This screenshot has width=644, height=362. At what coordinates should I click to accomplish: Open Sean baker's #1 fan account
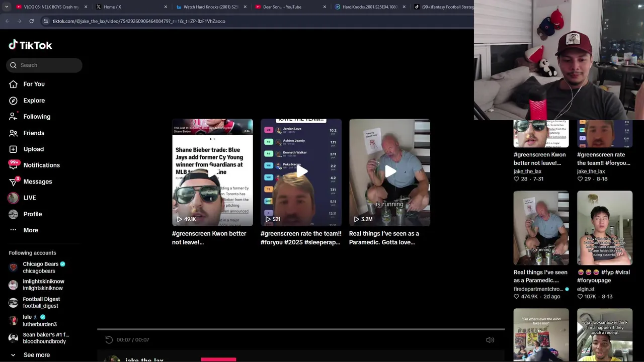(40, 338)
